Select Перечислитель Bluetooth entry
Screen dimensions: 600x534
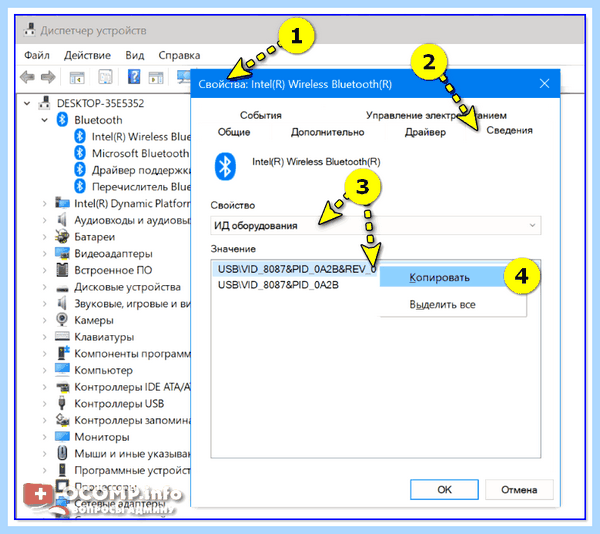tap(141, 187)
